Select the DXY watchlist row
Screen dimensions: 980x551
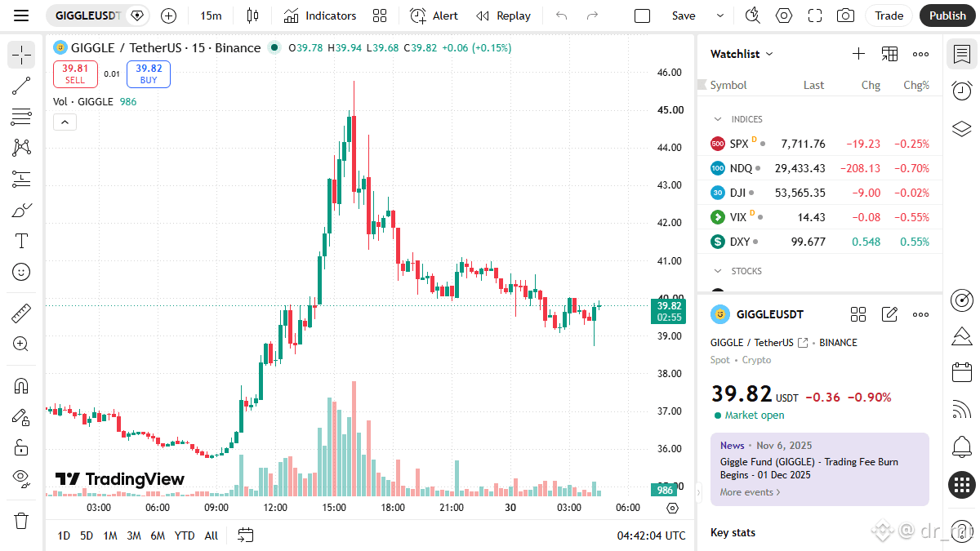click(x=819, y=242)
